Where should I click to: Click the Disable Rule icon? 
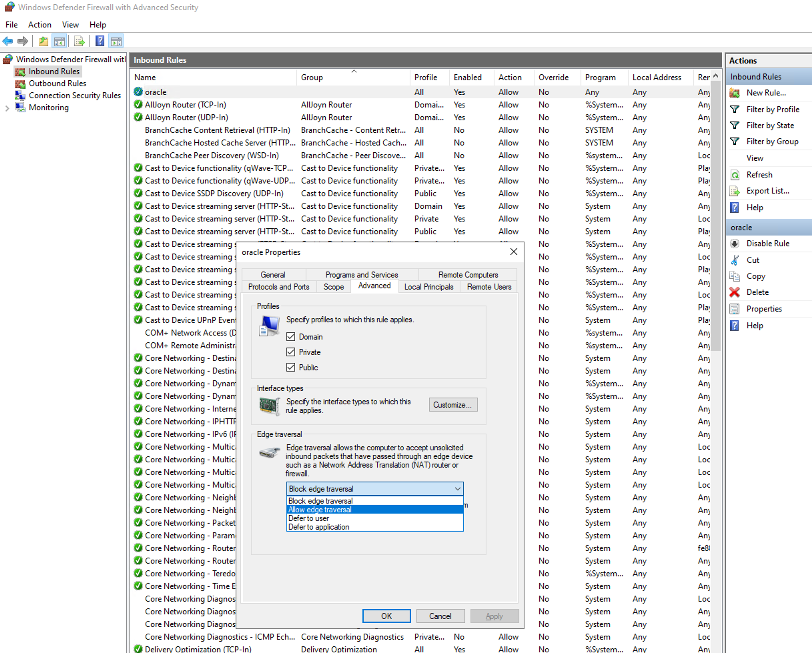point(734,244)
